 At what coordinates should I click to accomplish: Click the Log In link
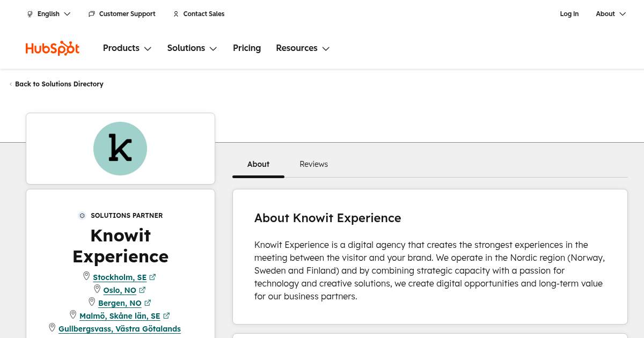(569, 14)
